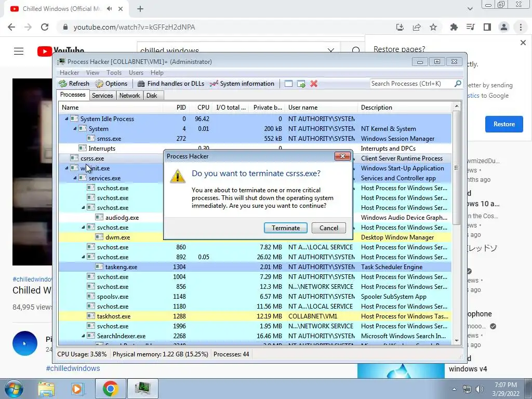Sort by the PID column header
The width and height of the screenshot is (532, 399).
176,108
